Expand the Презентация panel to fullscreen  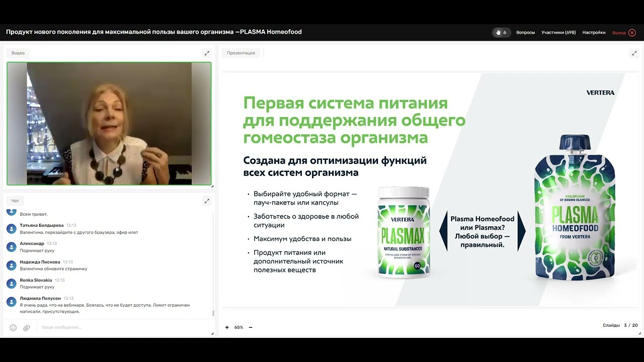pos(634,53)
